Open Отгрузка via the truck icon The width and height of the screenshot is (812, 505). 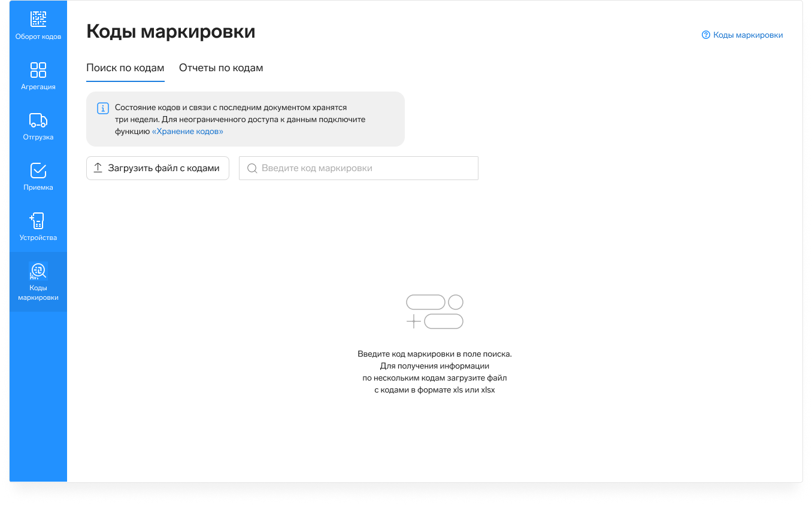point(38,120)
